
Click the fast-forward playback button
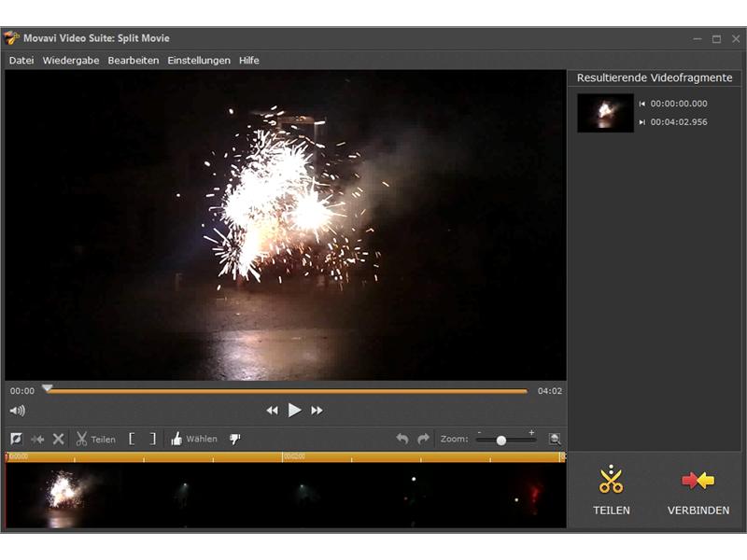coord(317,411)
